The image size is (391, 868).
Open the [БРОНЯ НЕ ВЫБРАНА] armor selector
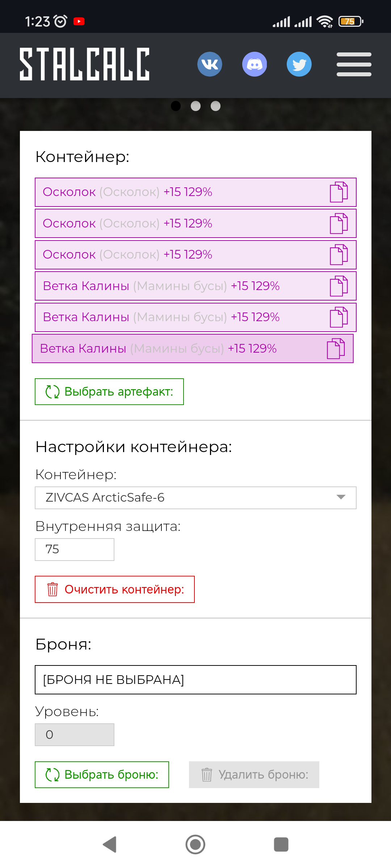195,680
